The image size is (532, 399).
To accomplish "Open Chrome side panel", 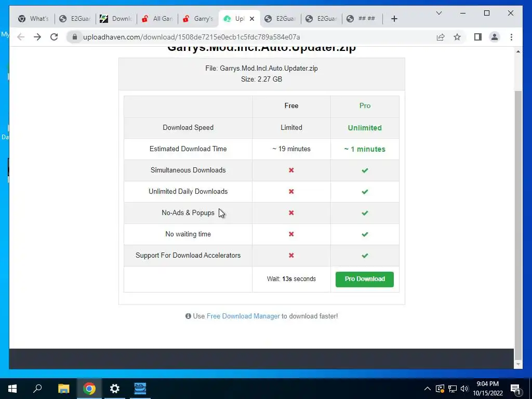I will point(478,37).
